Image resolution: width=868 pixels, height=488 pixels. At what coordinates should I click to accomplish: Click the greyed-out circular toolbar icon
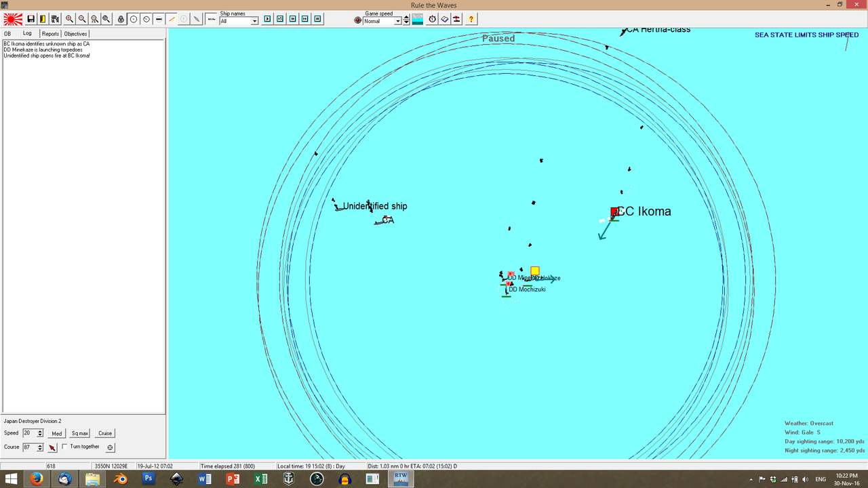click(x=184, y=19)
